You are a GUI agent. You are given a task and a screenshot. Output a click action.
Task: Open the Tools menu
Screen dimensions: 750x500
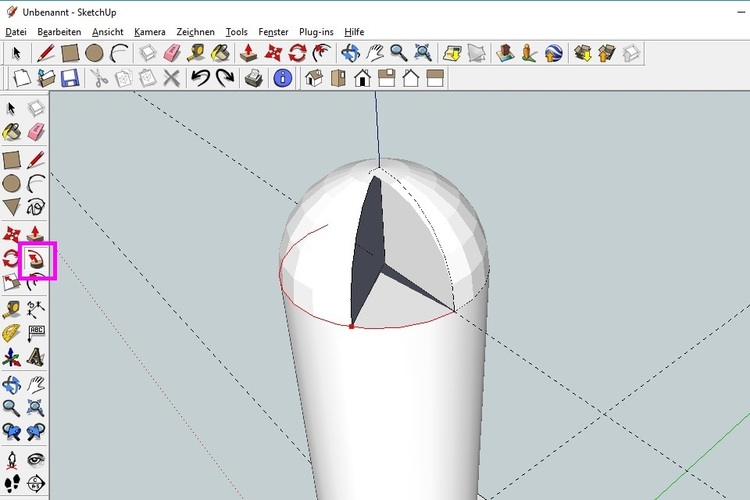coord(236,32)
